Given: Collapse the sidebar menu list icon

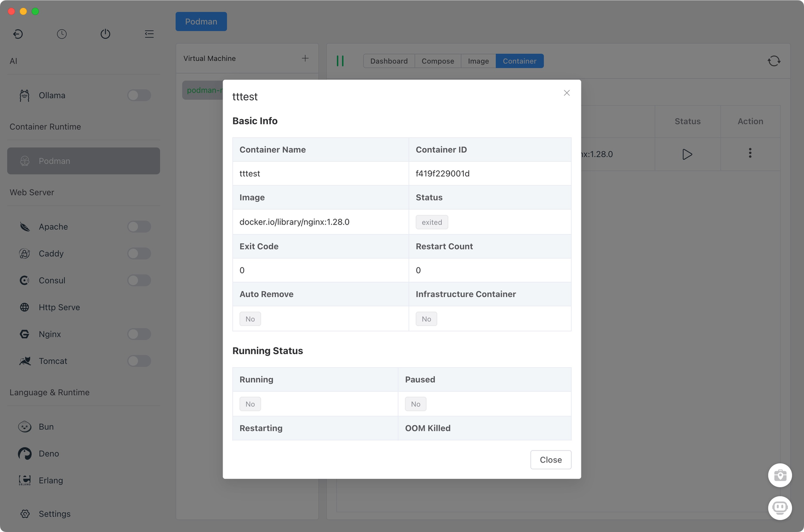Looking at the screenshot, I should 149,34.
